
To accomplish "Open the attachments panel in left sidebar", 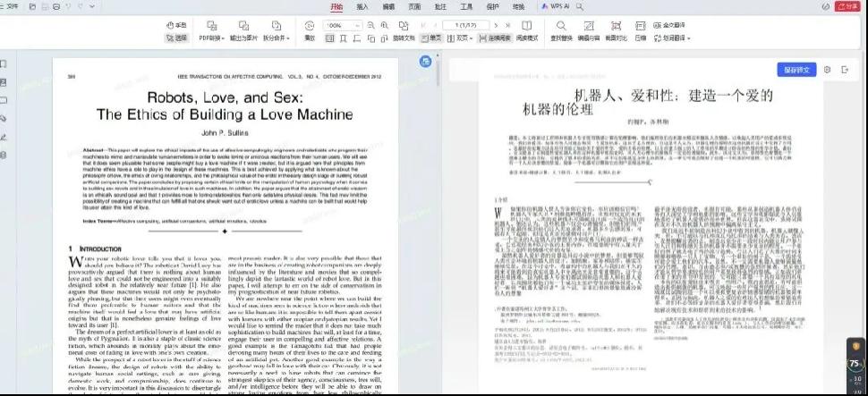I will point(4,118).
